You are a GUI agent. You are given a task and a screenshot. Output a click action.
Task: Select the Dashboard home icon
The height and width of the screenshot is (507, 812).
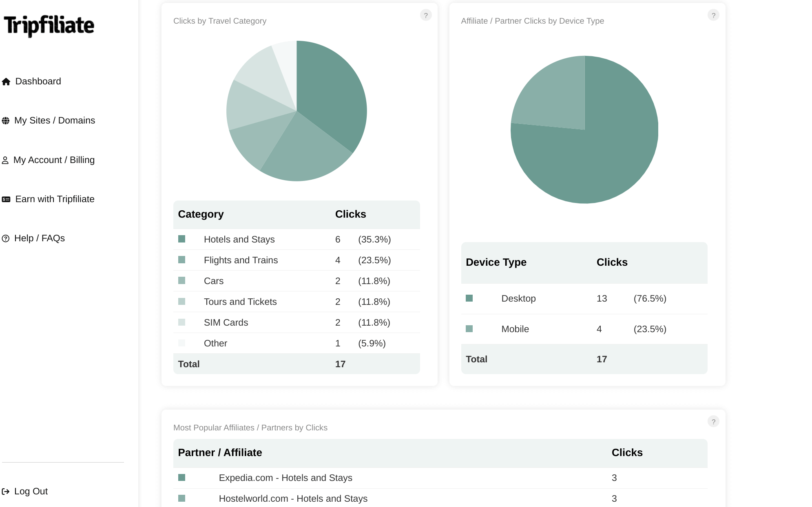(6, 82)
